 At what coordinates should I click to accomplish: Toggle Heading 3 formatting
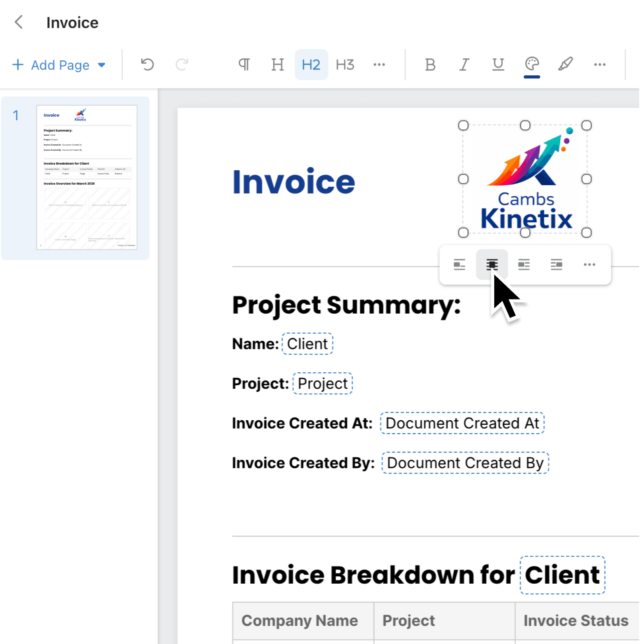(345, 64)
